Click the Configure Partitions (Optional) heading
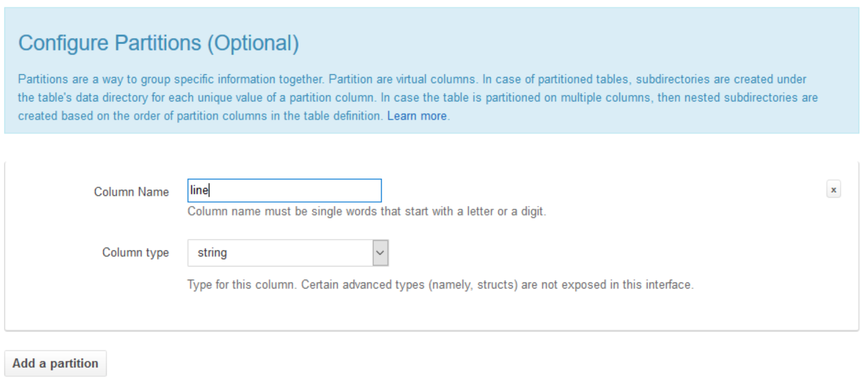This screenshot has height=391, width=868. point(158,43)
